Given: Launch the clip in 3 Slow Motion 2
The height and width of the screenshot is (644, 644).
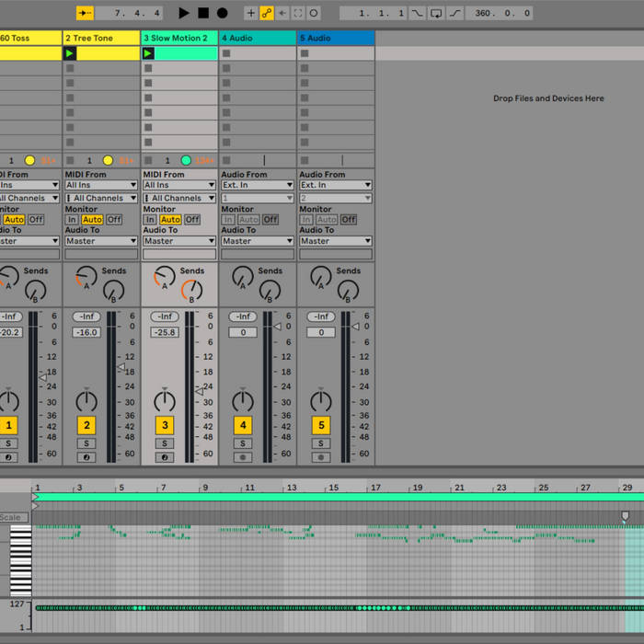Looking at the screenshot, I should click(148, 53).
